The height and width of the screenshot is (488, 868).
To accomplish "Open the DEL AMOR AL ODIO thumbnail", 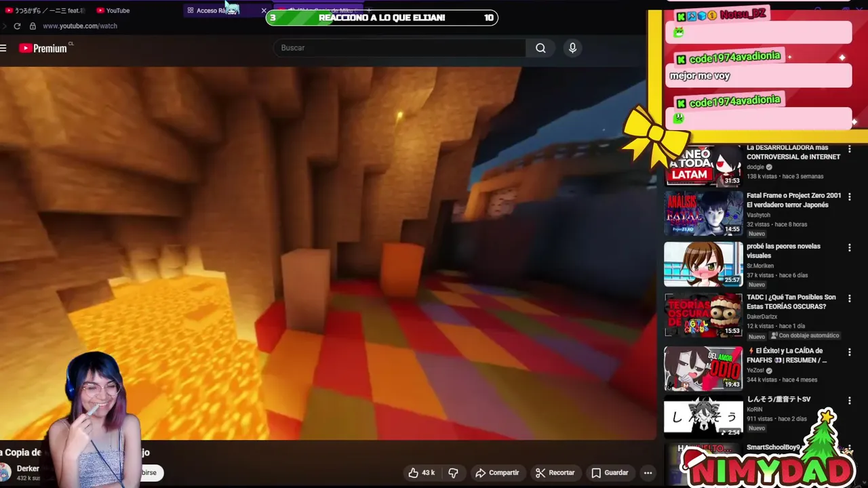I will pyautogui.click(x=703, y=368).
